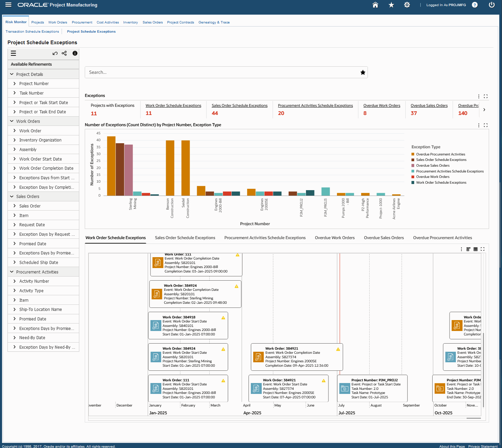Viewport: 502px width, 448px height.
Task: Select the Overdue Work Orders timeline tab
Action: [335, 238]
